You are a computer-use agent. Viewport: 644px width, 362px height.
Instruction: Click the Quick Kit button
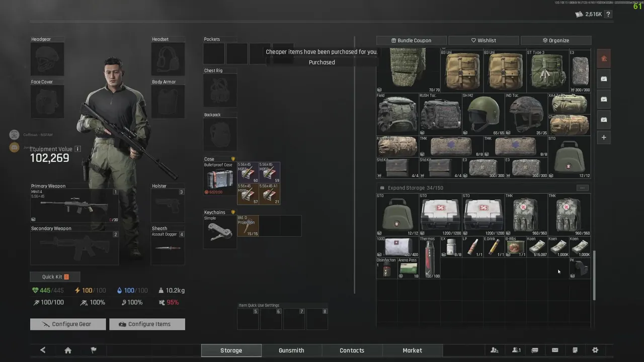55,277
